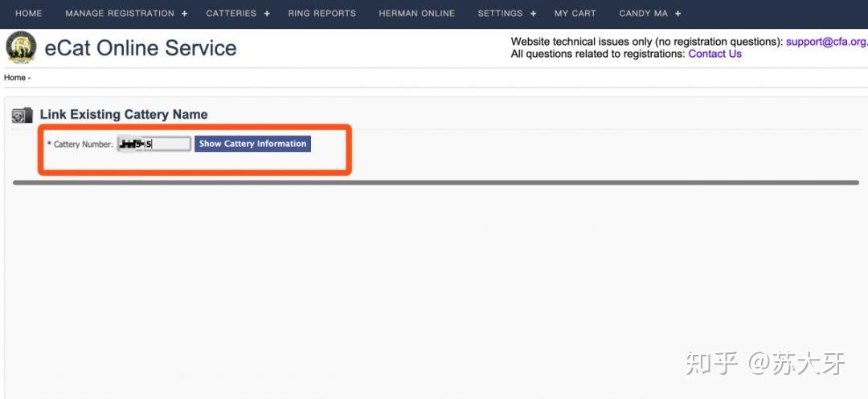Viewport: 868px width, 399px height.
Task: Open the CANDY MA account menu
Action: [643, 14]
